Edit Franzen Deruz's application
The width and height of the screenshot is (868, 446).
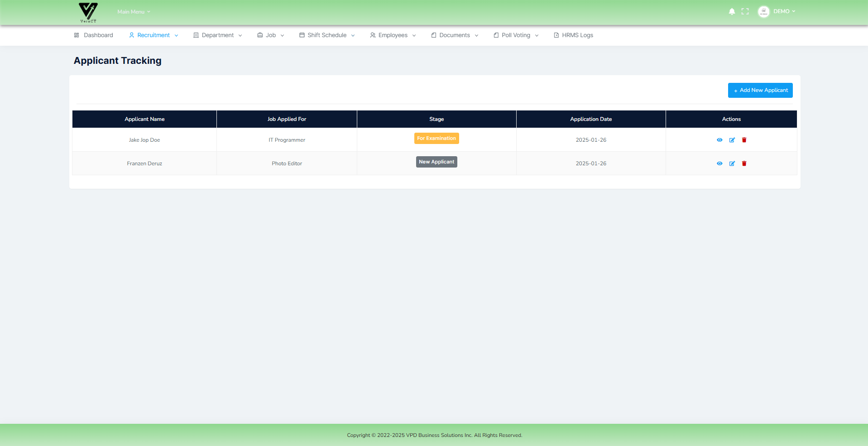732,163
